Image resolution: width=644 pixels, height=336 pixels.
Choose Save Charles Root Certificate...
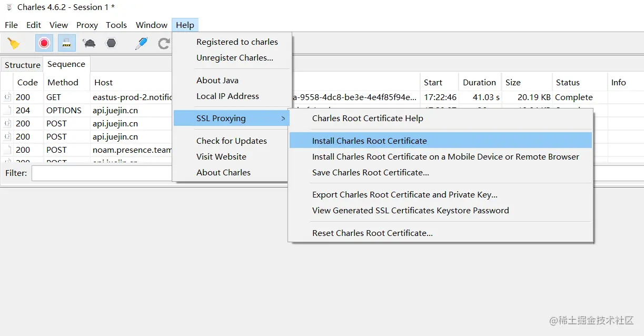tap(441, 172)
